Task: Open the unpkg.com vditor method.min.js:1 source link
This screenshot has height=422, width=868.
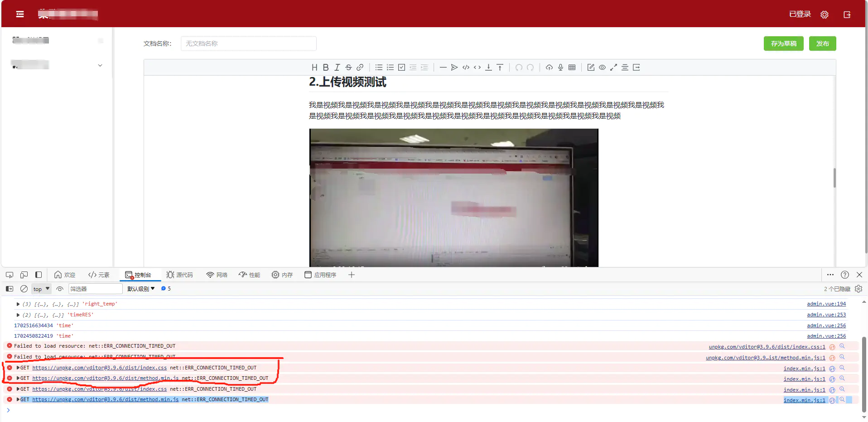Action: (766, 358)
